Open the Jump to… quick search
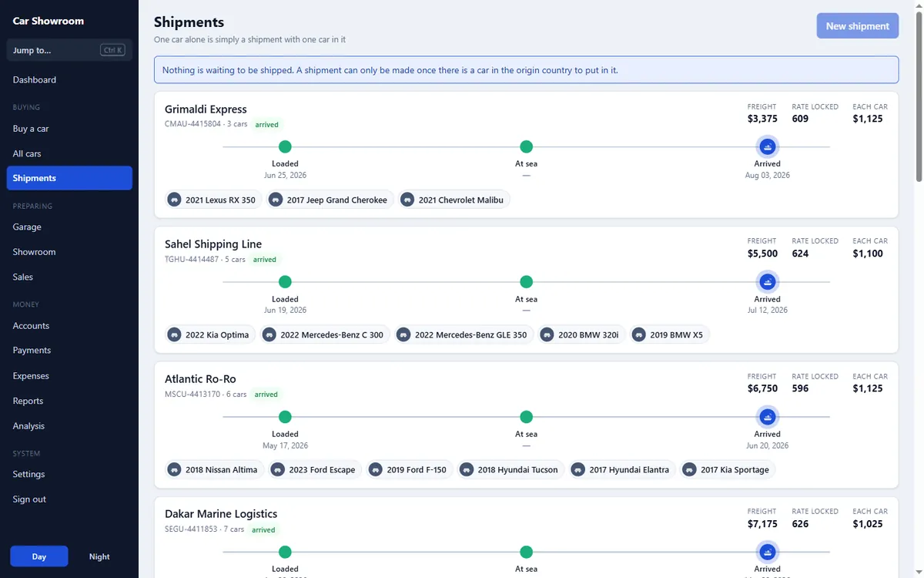The height and width of the screenshot is (578, 924). pyautogui.click(x=69, y=50)
